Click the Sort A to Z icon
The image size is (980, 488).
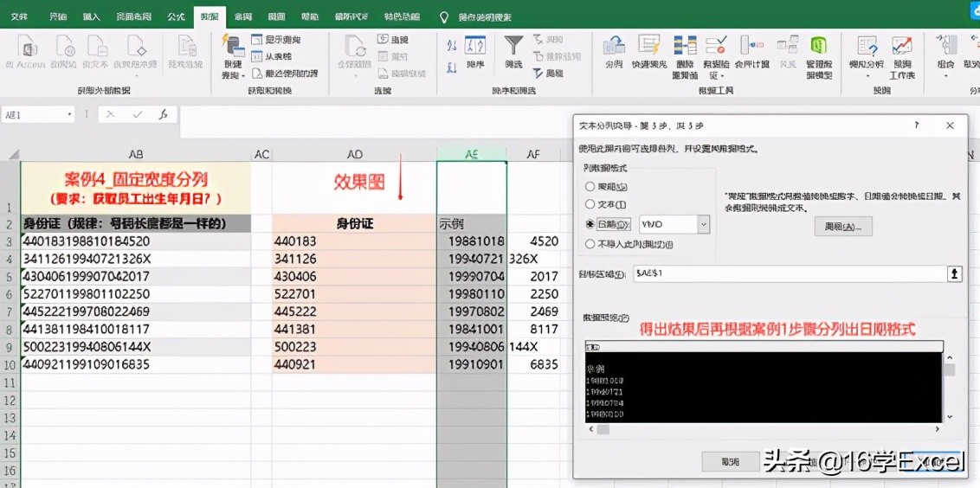tap(452, 45)
